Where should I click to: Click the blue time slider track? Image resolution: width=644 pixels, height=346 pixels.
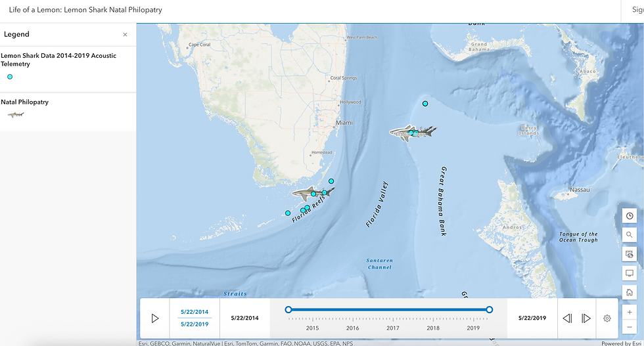tap(388, 309)
